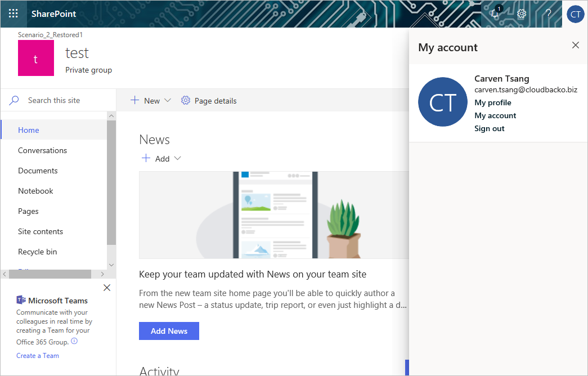Click Sign out
The width and height of the screenshot is (588, 376).
tap(490, 128)
